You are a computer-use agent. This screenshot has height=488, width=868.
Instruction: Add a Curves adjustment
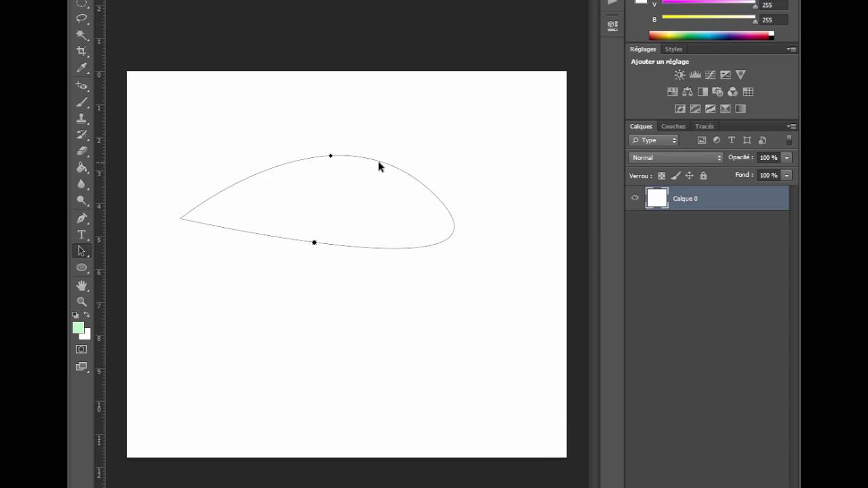pyautogui.click(x=710, y=75)
